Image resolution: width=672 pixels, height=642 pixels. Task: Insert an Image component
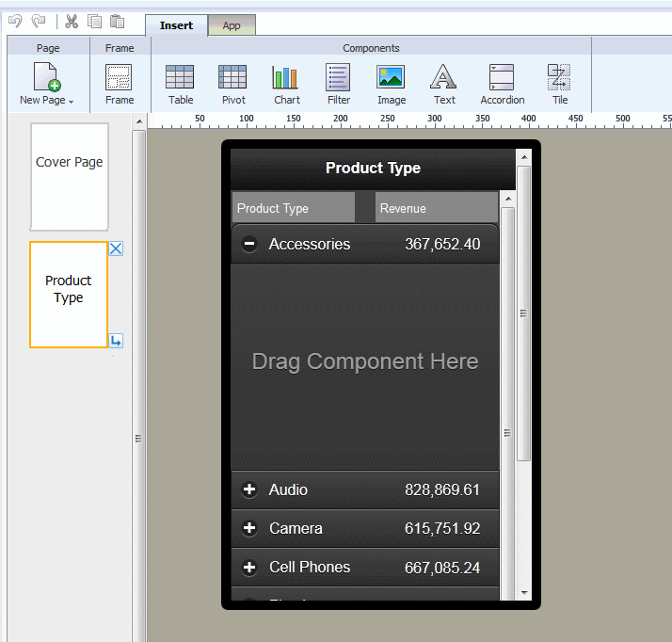click(391, 84)
